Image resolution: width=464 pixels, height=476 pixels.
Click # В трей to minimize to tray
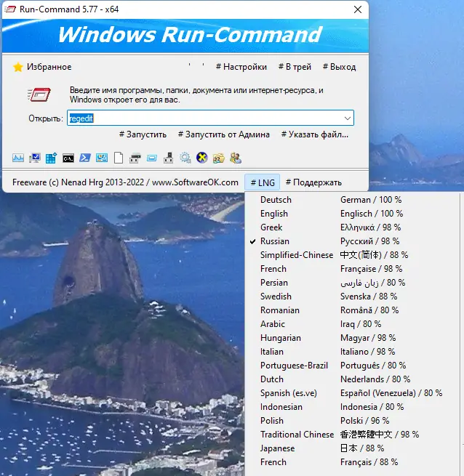[295, 67]
